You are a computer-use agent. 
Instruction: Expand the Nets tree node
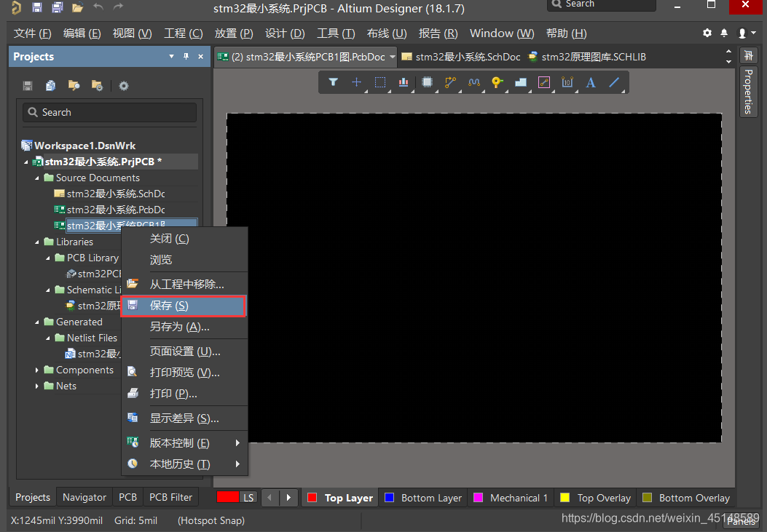pyautogui.click(x=38, y=386)
